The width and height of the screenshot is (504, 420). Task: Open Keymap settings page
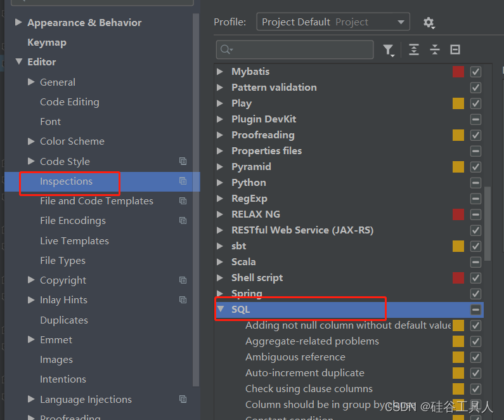coord(47,43)
